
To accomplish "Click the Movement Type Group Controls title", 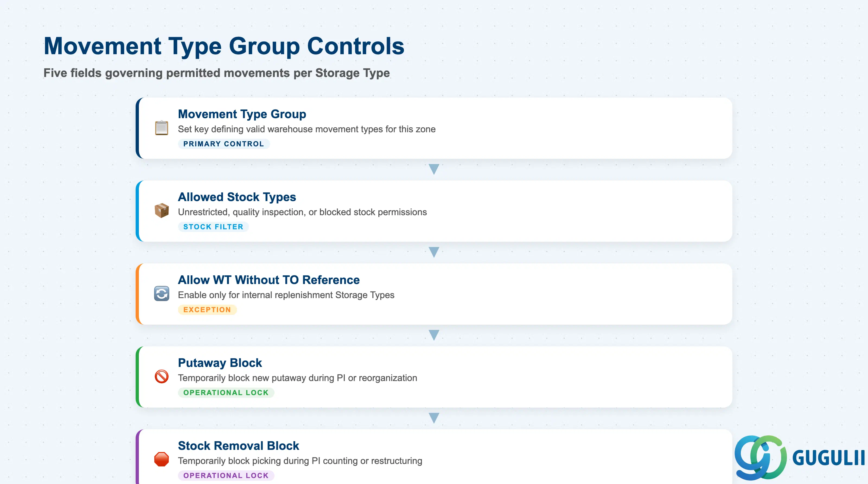I will (x=224, y=46).
